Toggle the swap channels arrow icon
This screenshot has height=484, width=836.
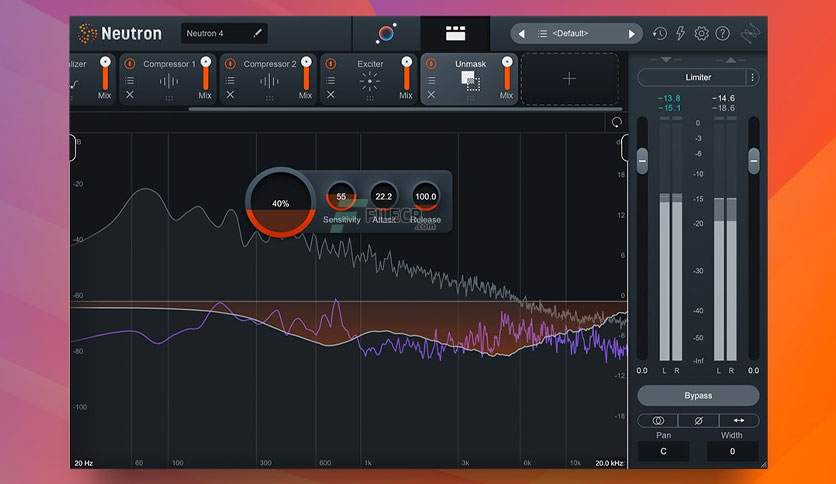pos(739,421)
